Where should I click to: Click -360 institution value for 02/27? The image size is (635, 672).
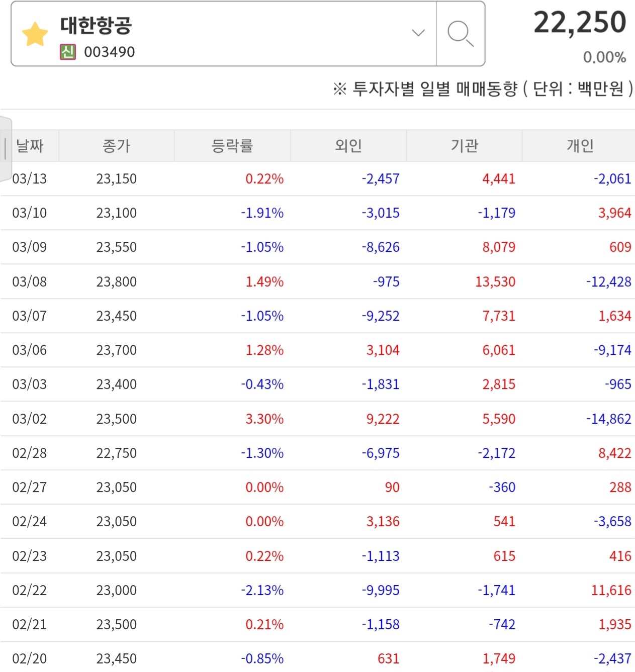click(502, 488)
